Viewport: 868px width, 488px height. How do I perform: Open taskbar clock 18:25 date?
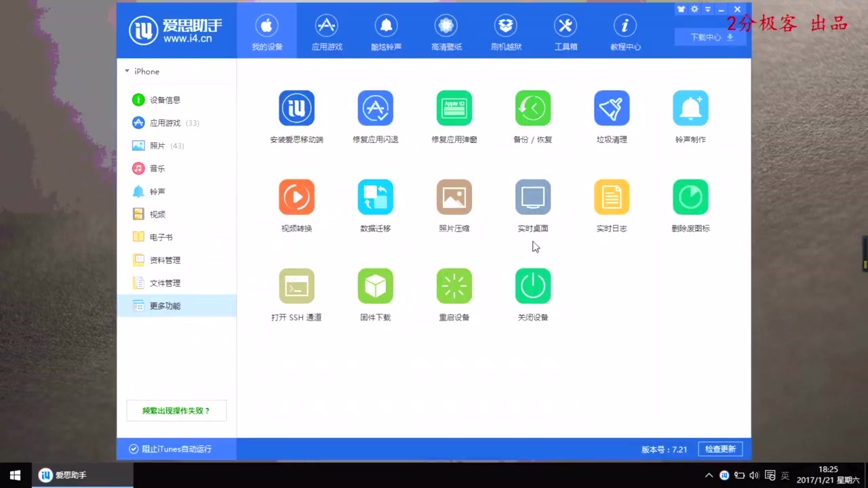click(x=828, y=474)
